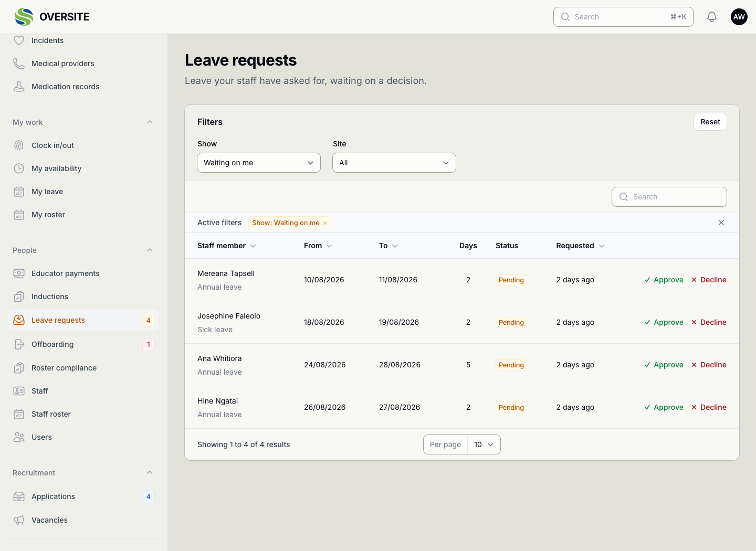Go to Medication records page
The height and width of the screenshot is (551, 756).
83,87
